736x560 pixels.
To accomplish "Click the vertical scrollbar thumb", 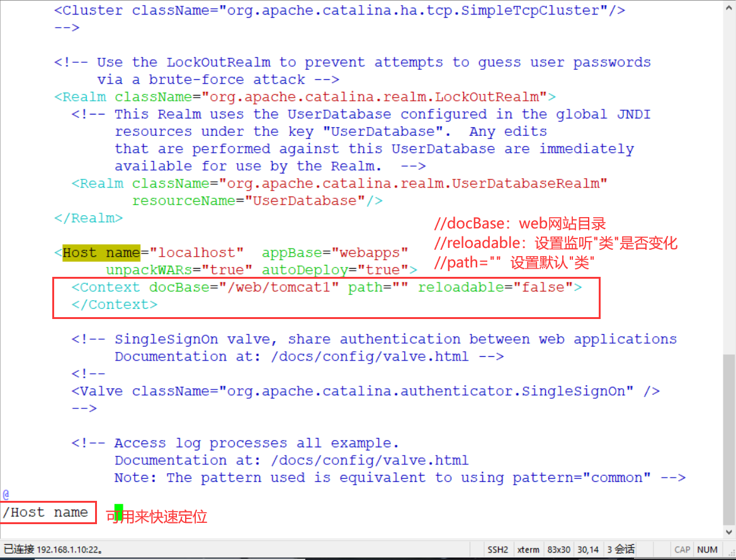I will click(728, 439).
